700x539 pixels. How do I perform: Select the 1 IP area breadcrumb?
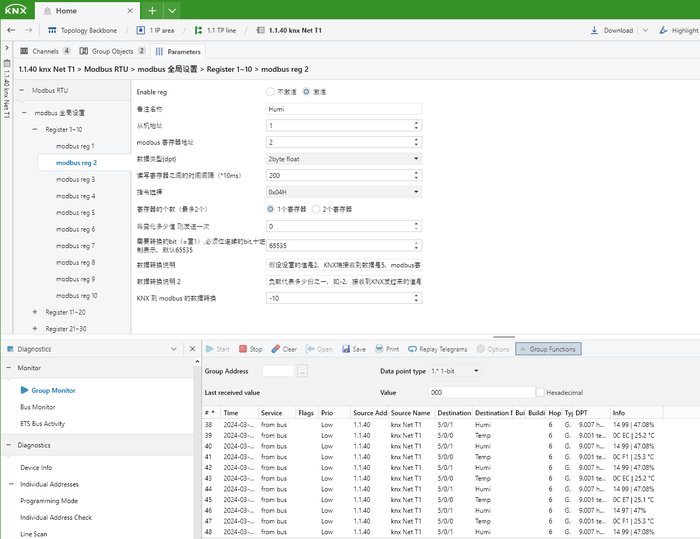pyautogui.click(x=155, y=30)
